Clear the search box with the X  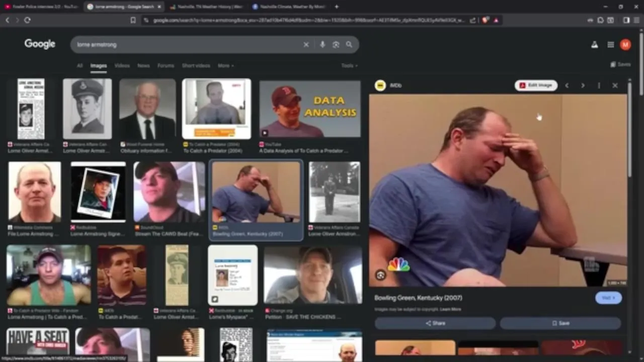point(306,45)
